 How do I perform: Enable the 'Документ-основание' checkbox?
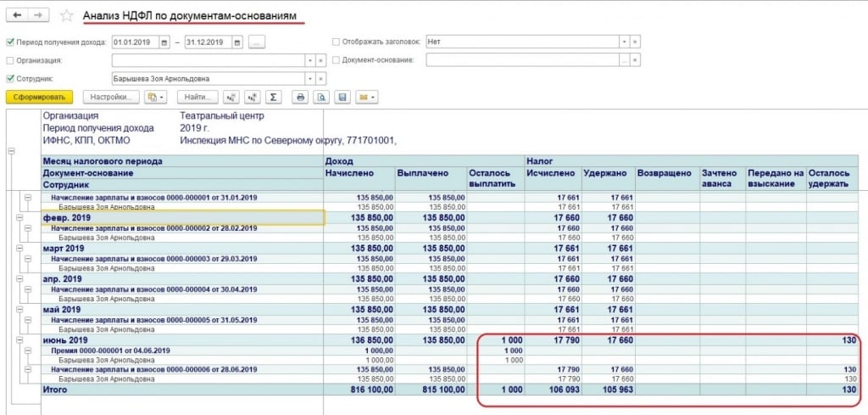click(337, 60)
